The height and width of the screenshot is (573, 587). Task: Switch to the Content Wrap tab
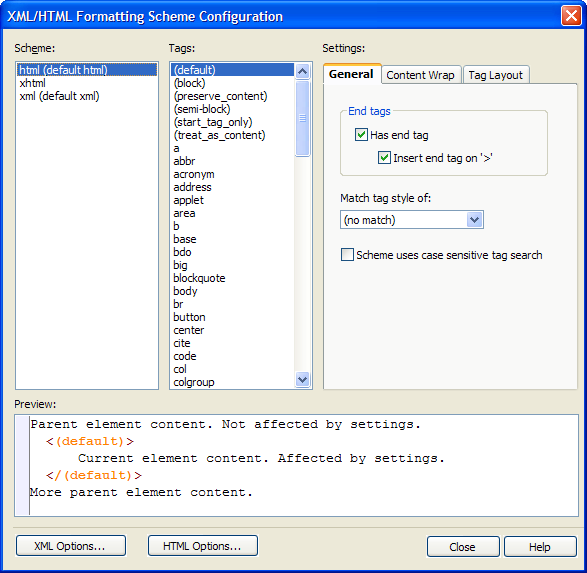(x=420, y=75)
